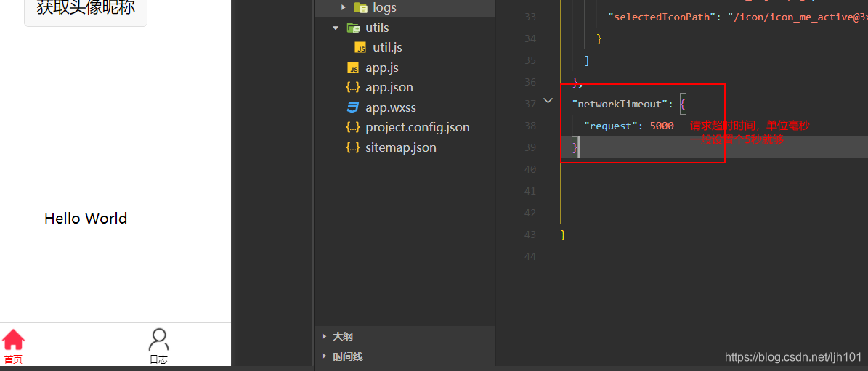This screenshot has width=868, height=371.
Task: Click the CSS icon beside app.wxss
Action: tap(352, 107)
